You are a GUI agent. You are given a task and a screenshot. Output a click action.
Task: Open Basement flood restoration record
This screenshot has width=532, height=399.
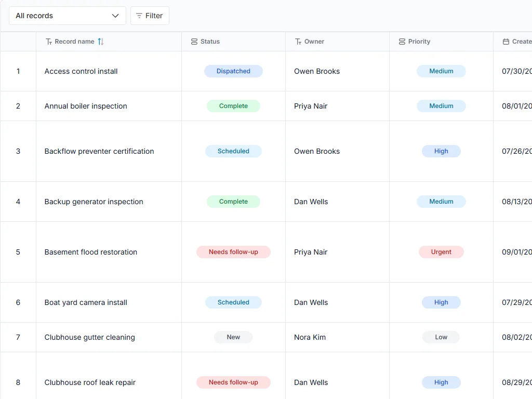[91, 252]
